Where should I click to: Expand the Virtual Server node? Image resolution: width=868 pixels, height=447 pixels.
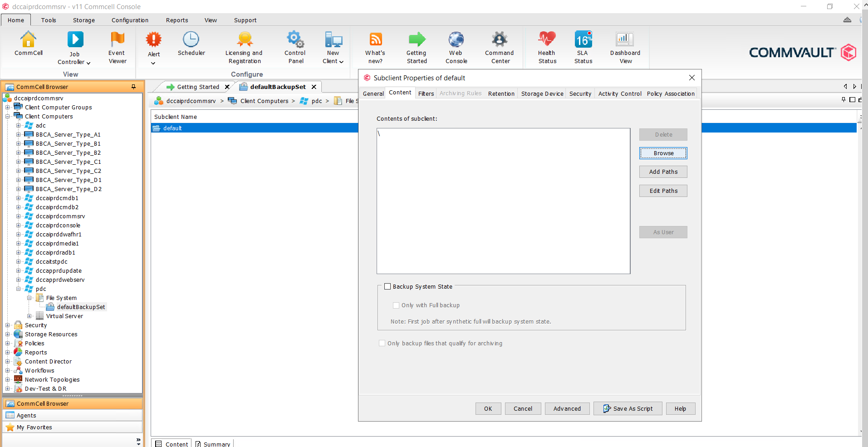29,316
